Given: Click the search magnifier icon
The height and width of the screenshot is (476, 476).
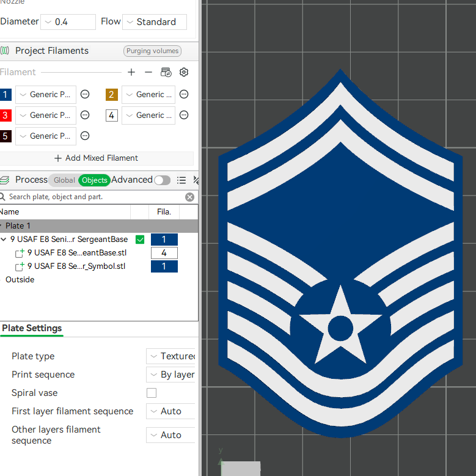Looking at the screenshot, I should pos(2,197).
